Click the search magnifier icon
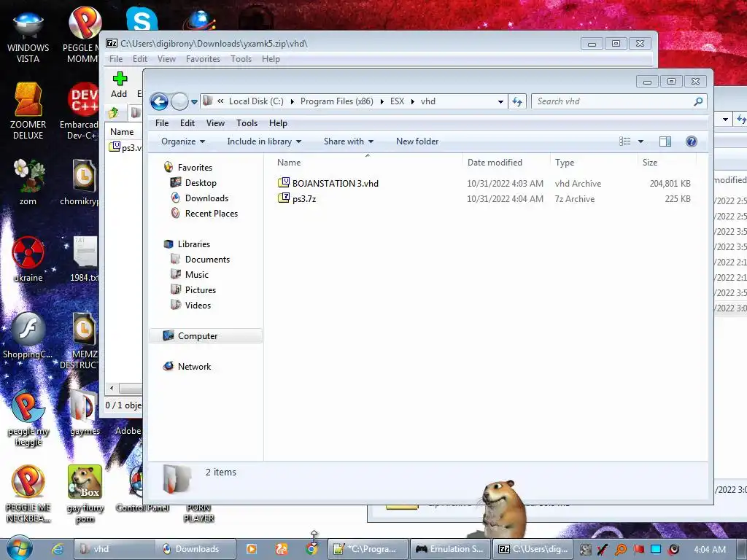747x560 pixels. 698,101
